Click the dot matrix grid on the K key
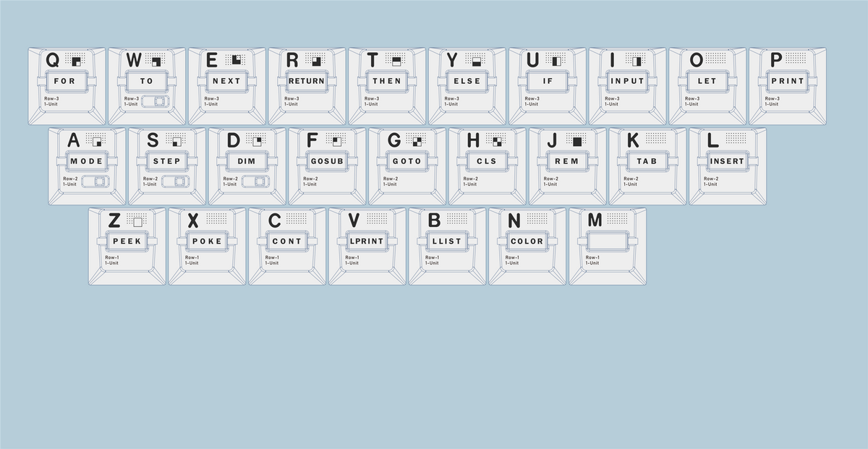 (655, 138)
